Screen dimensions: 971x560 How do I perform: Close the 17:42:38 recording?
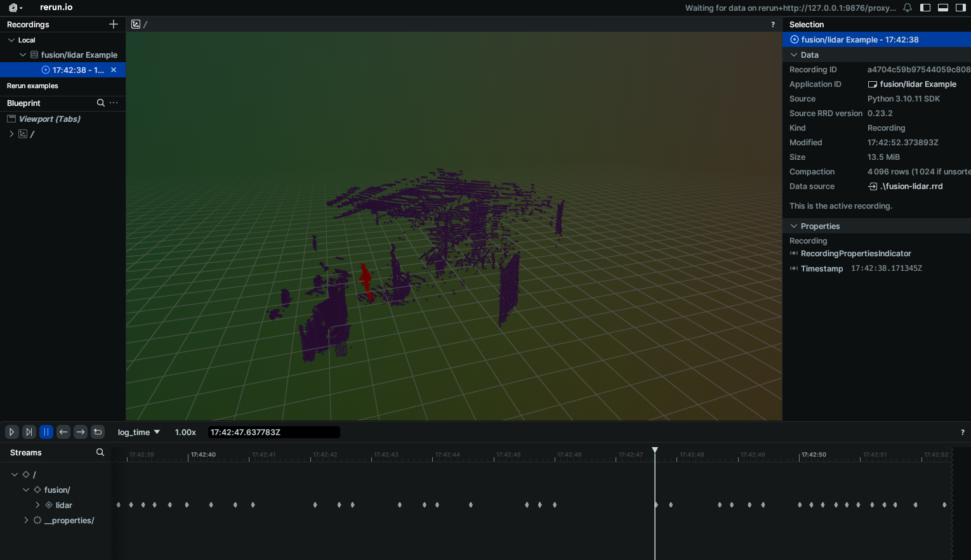coord(114,70)
